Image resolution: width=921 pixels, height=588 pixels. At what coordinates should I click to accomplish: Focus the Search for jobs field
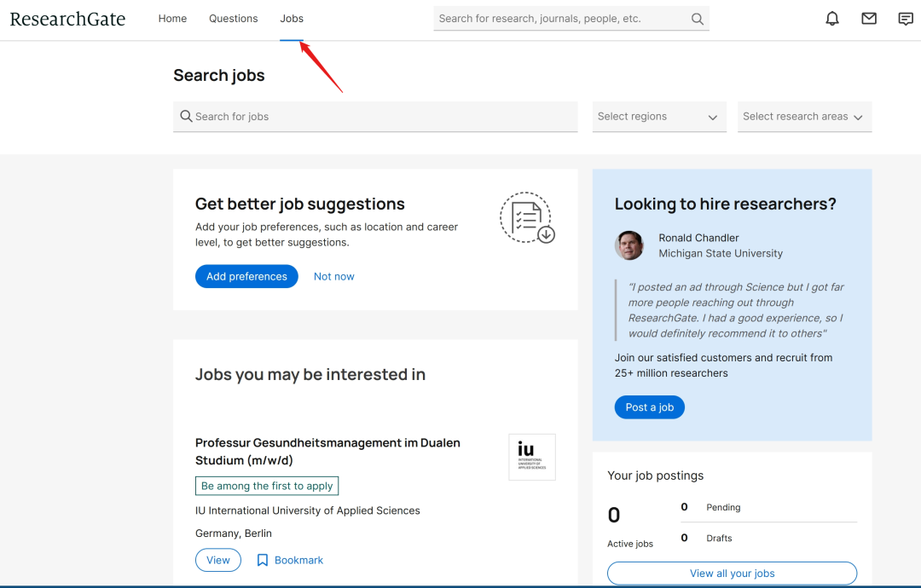coord(375,116)
